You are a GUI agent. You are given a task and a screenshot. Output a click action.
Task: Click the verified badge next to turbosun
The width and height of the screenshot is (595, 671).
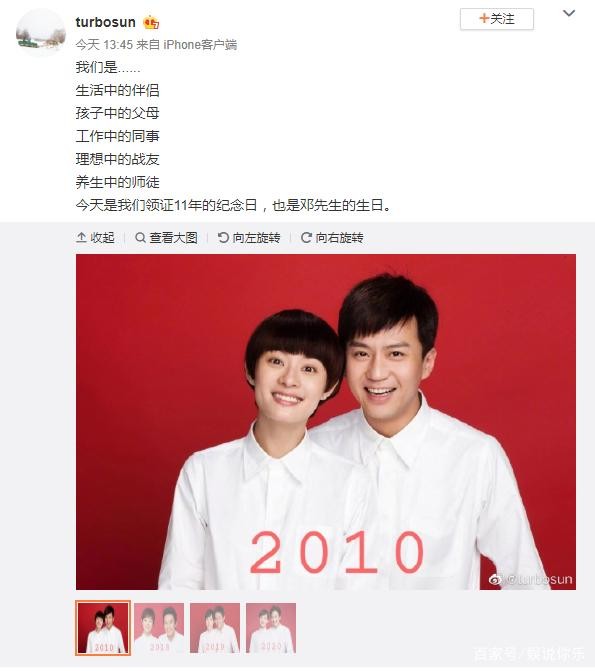[x=151, y=22]
